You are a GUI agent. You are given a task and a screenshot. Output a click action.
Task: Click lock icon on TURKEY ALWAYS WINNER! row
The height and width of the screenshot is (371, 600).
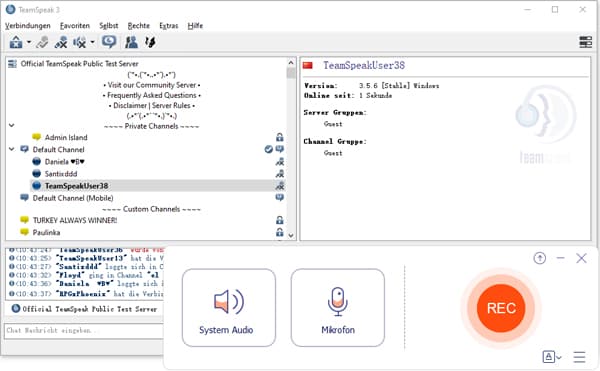tap(280, 220)
